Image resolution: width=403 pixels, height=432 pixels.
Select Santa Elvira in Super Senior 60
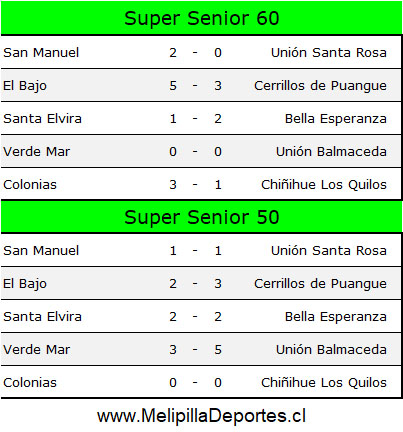click(42, 119)
